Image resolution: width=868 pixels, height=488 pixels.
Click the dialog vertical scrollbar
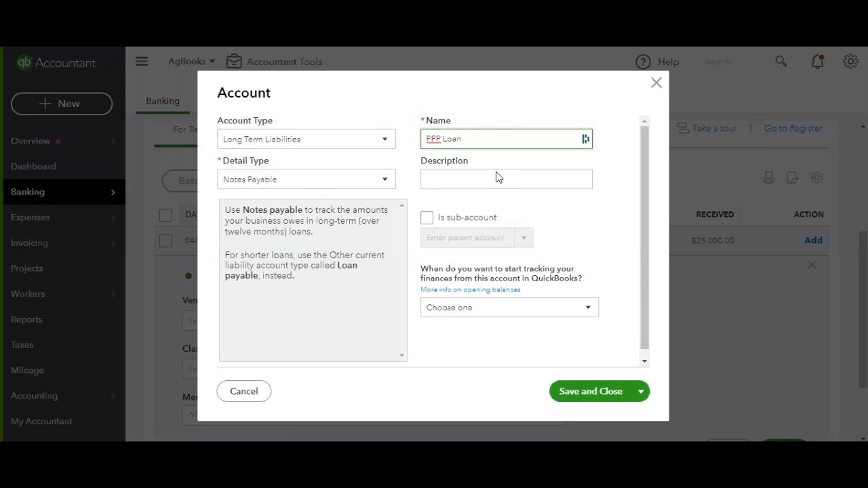644,237
